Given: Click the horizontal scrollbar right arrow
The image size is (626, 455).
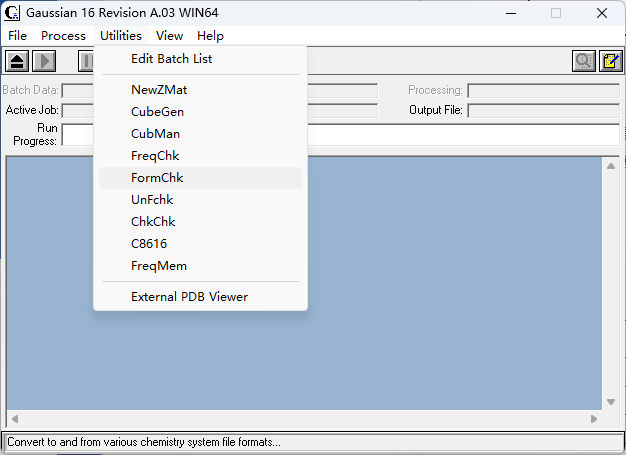Looking at the screenshot, I should coord(595,418).
